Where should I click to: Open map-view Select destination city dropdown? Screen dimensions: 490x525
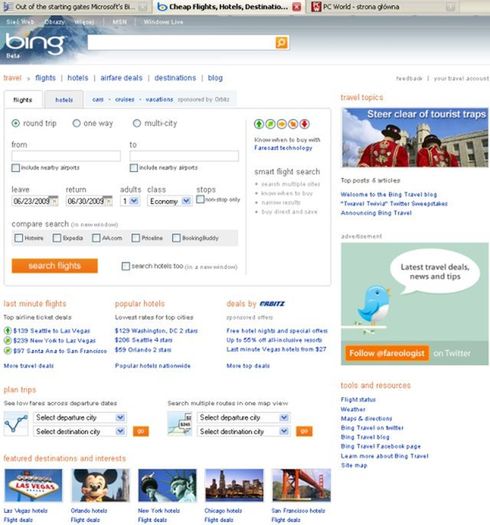click(243, 432)
